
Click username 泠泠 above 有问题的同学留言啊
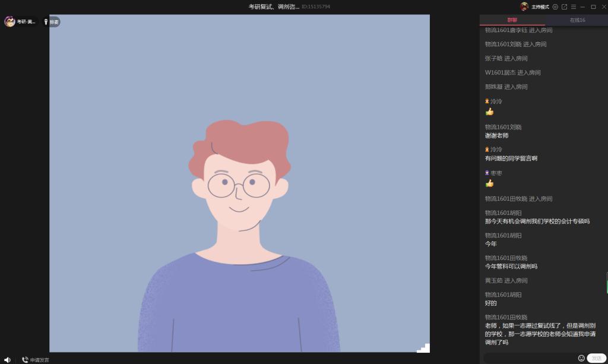496,150
